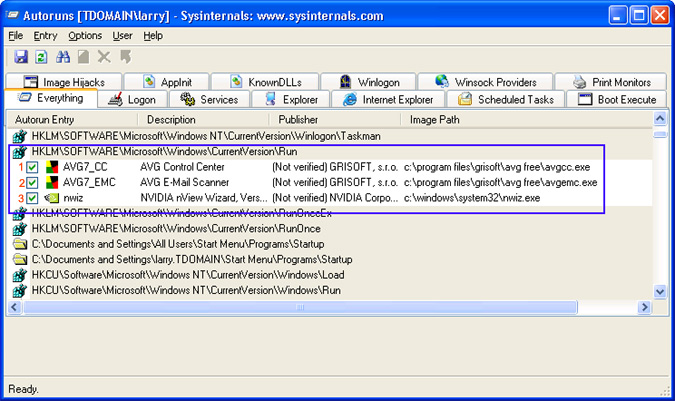The height and width of the screenshot is (401, 675).
Task: Click vertical scrollbar down arrow
Action: pos(660,292)
